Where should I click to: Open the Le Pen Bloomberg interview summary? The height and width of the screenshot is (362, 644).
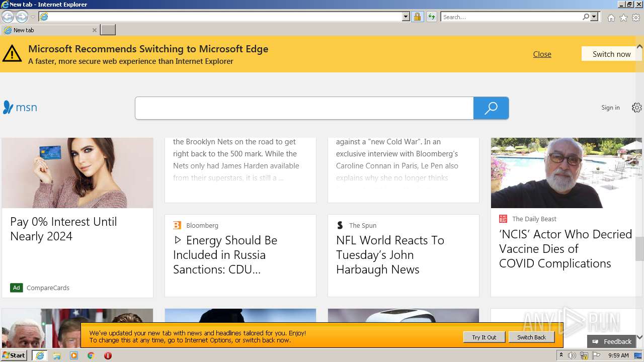point(397,160)
